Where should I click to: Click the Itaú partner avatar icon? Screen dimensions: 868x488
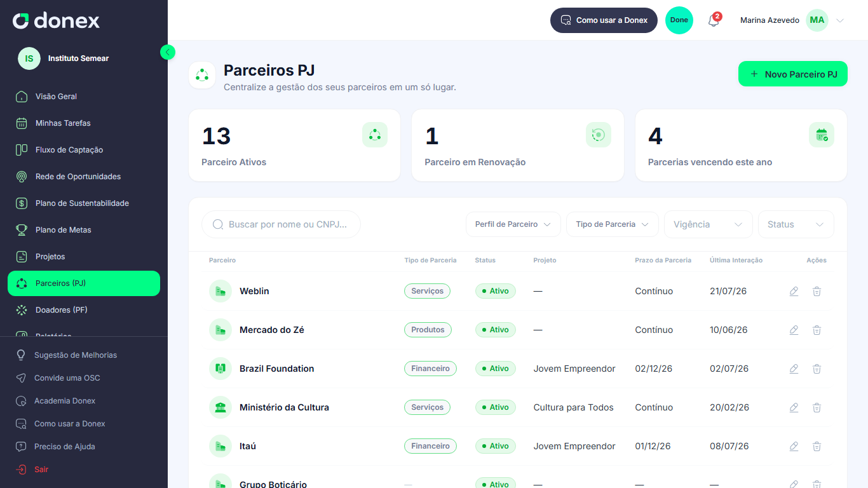pos(220,446)
